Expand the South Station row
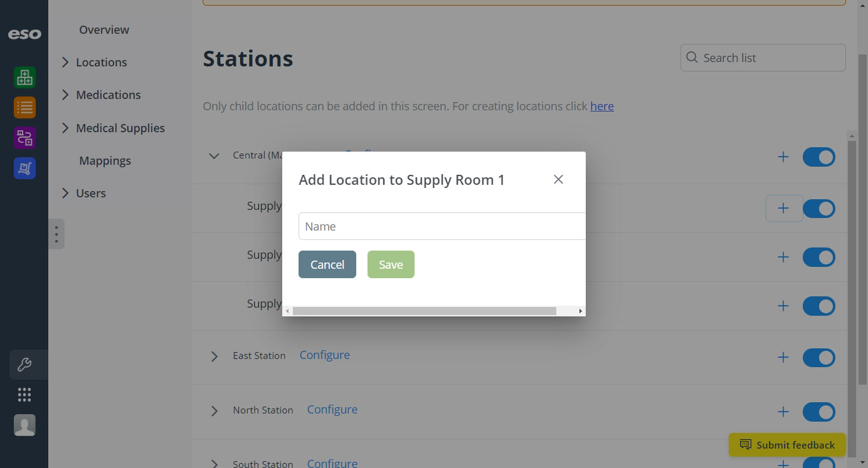The height and width of the screenshot is (468, 868). pyautogui.click(x=214, y=464)
